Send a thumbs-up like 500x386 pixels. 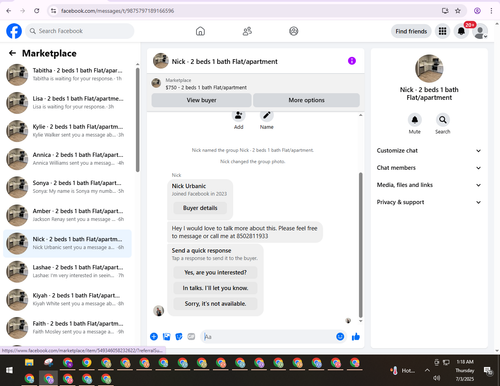click(356, 337)
